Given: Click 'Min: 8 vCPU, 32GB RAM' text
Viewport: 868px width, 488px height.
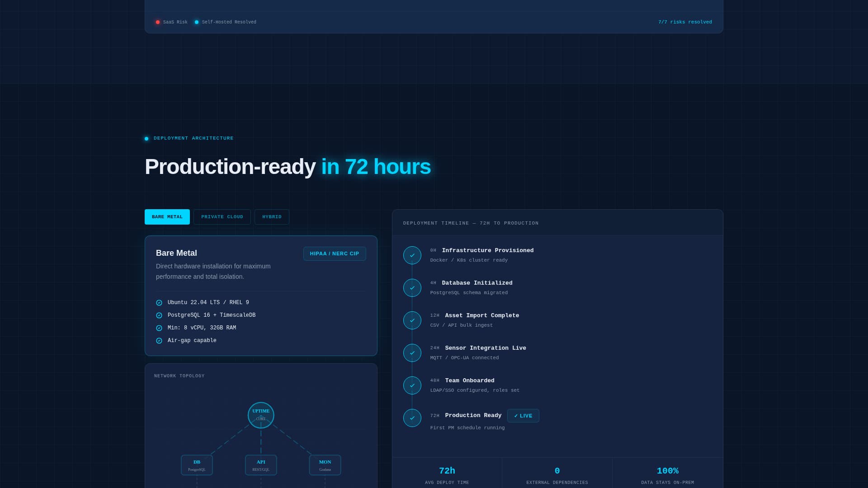Looking at the screenshot, I should (202, 328).
